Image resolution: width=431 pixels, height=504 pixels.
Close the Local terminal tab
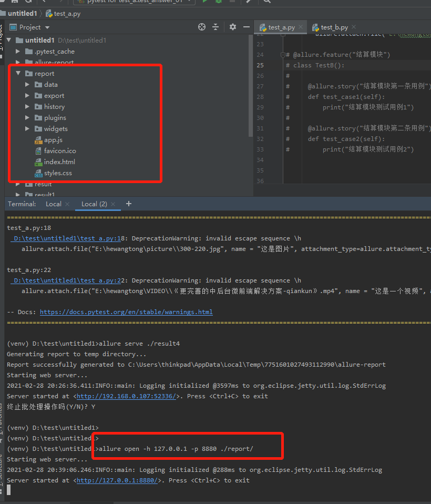coord(67,204)
